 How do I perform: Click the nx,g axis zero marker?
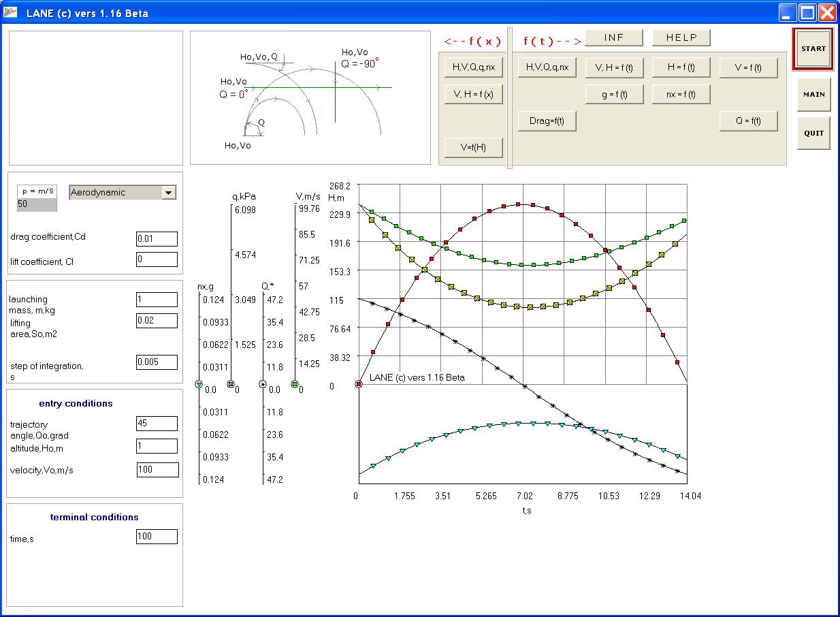[x=199, y=385]
